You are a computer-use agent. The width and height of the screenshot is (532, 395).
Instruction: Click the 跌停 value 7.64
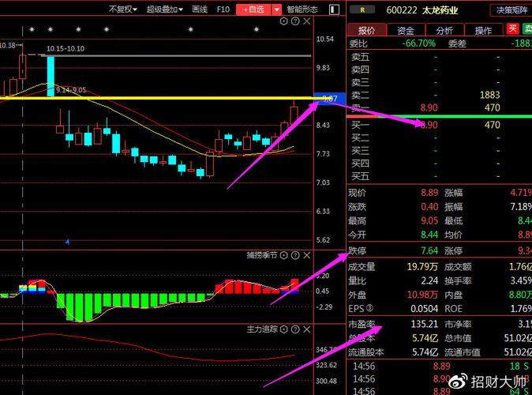[x=429, y=250]
